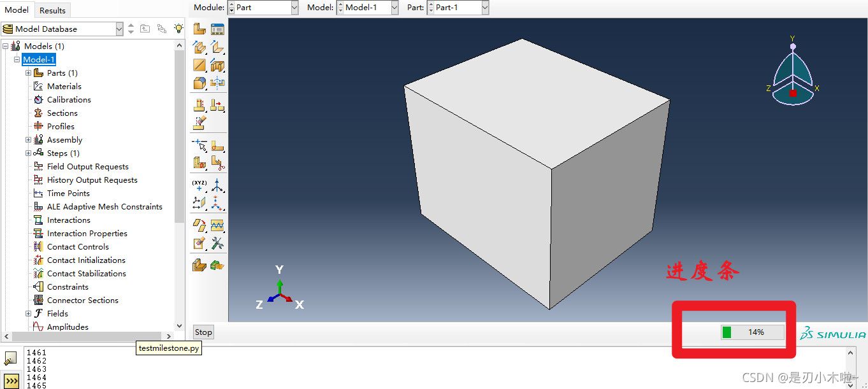Click the Create Part tool icon

point(199,29)
